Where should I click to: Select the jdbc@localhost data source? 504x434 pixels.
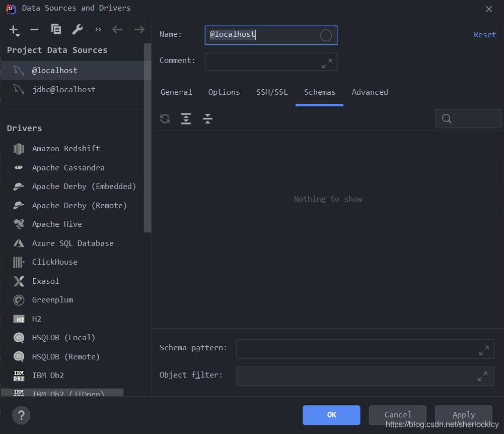63,89
